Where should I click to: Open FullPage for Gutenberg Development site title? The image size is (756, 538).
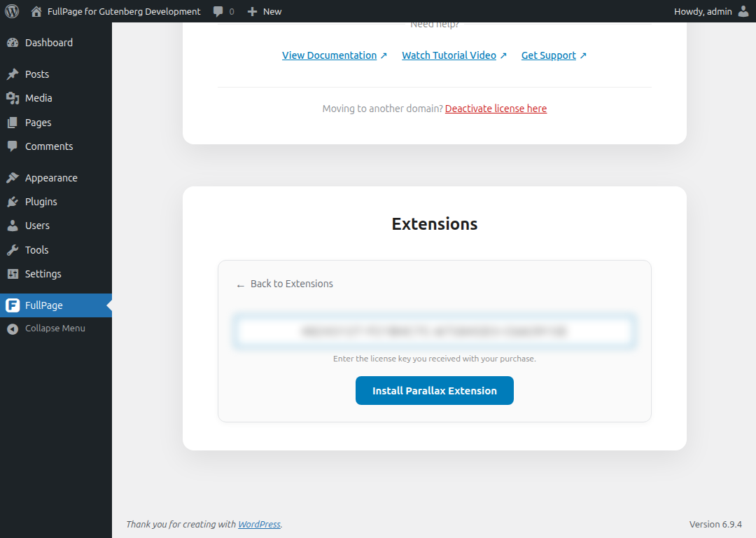coord(124,11)
